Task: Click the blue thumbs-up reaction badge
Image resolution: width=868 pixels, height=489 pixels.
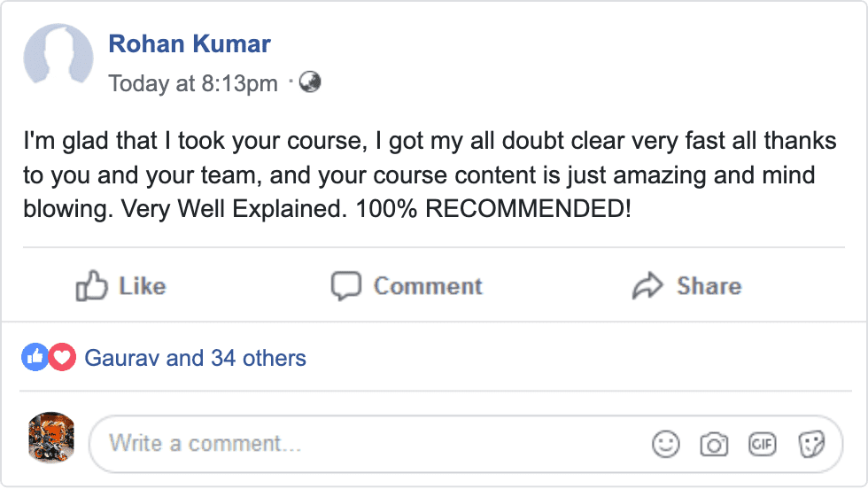Action: (x=35, y=358)
